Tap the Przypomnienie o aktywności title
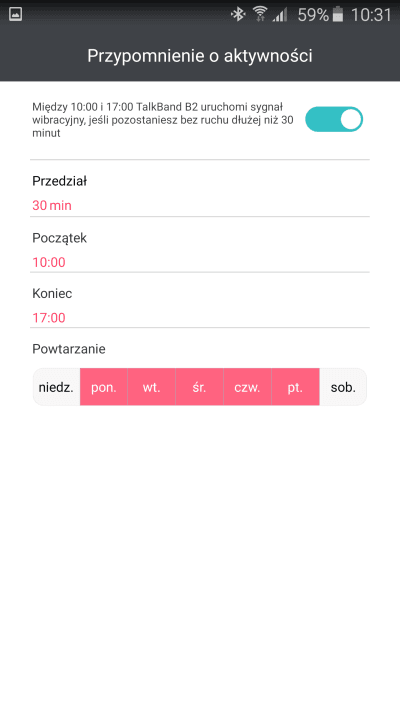This screenshot has width=400, height=711. point(200,56)
